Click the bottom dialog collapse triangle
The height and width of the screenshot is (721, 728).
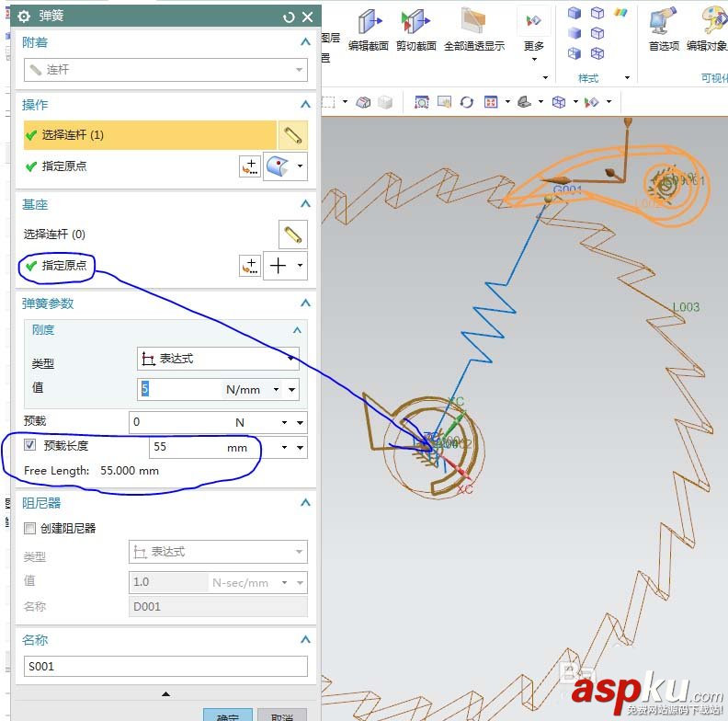point(165,694)
